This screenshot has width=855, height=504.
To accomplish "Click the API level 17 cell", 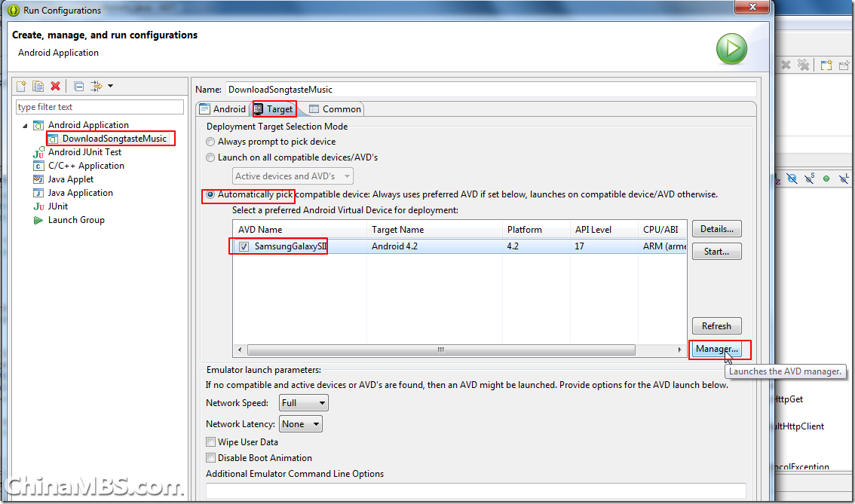I will tap(579, 246).
